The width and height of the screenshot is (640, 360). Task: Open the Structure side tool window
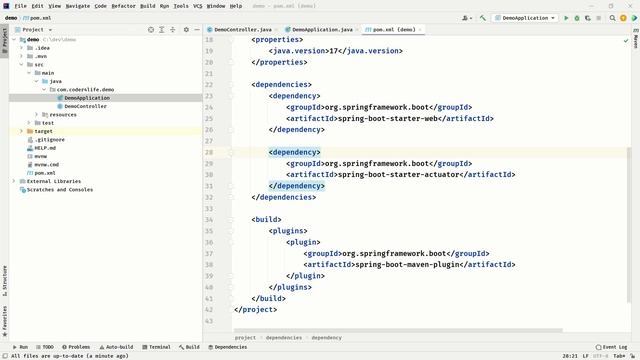[x=4, y=281]
